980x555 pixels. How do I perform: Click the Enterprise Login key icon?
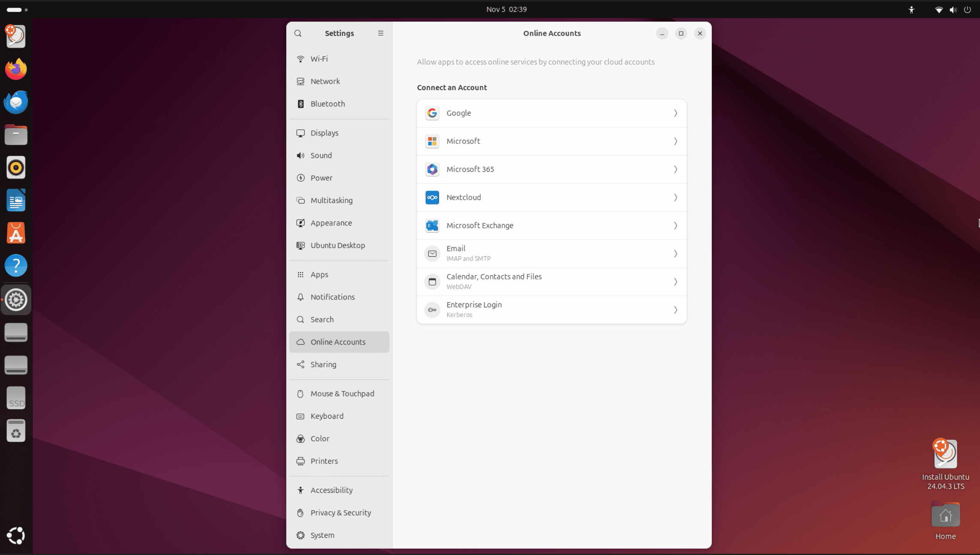tap(432, 310)
